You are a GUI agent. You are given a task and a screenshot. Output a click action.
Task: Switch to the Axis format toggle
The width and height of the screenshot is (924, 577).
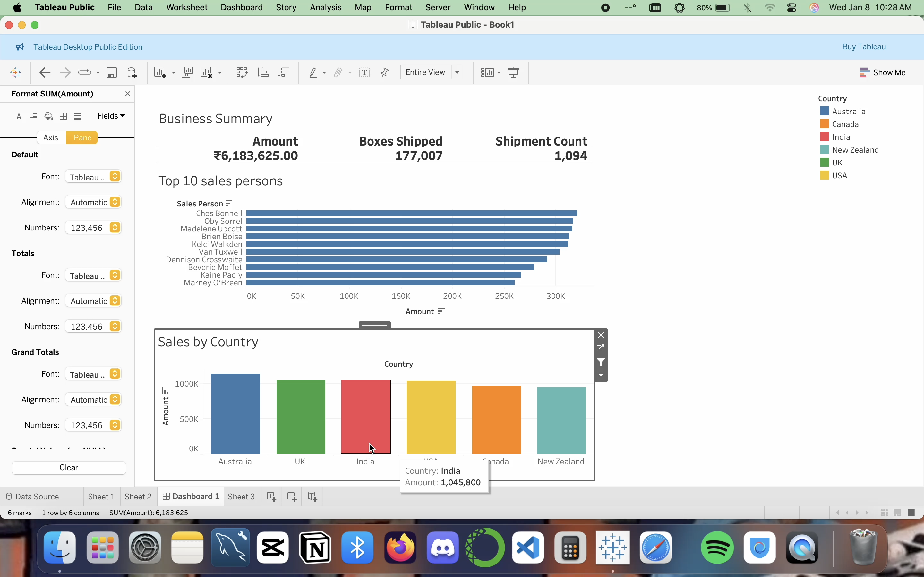coord(51,138)
